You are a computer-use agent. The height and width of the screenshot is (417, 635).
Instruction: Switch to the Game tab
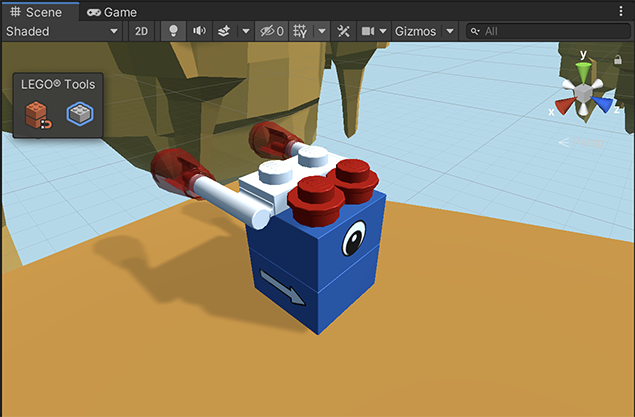[112, 13]
